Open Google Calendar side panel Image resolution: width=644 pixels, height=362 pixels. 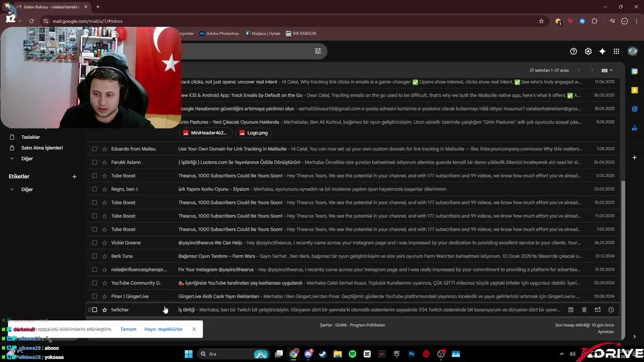(x=634, y=71)
